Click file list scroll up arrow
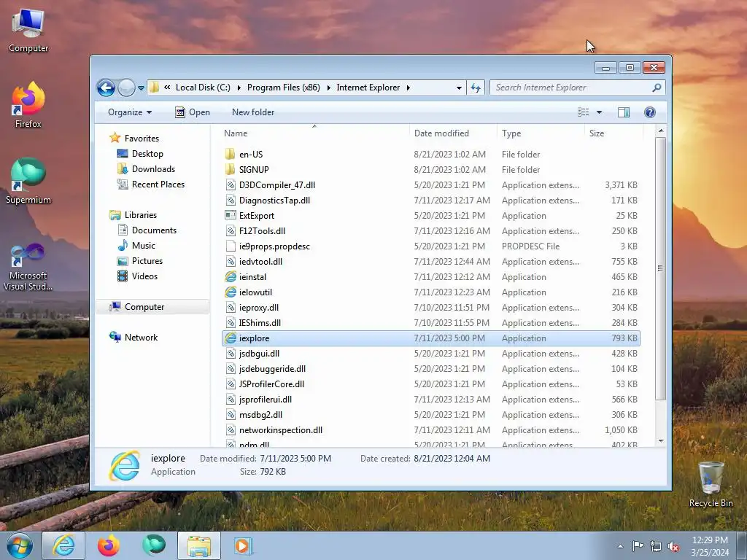Image resolution: width=747 pixels, height=560 pixels. click(661, 131)
